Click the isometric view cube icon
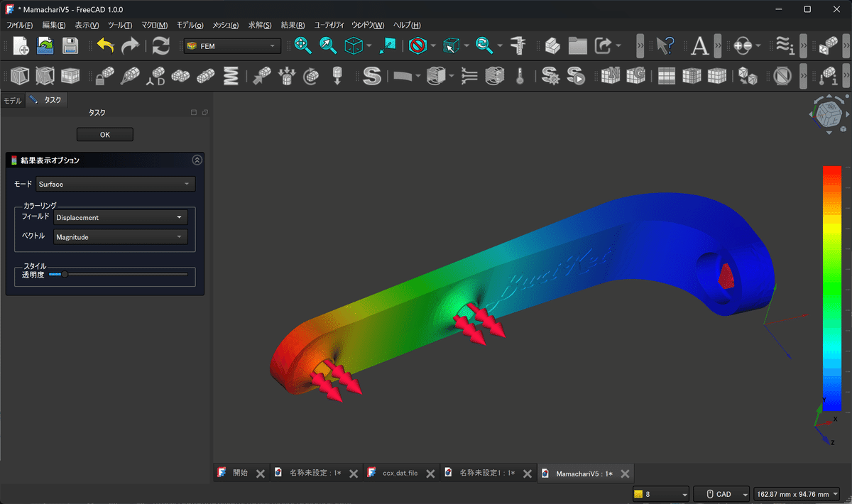Image resolution: width=852 pixels, height=504 pixels. [353, 46]
